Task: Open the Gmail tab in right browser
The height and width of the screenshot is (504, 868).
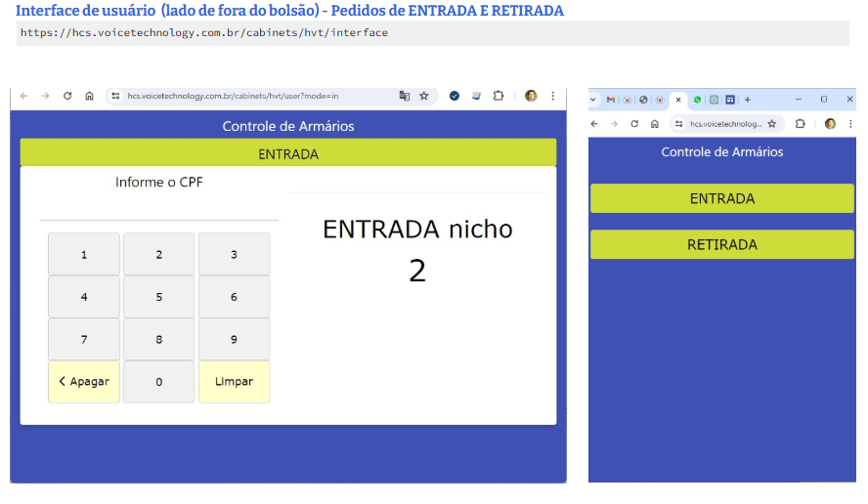Action: coord(610,100)
